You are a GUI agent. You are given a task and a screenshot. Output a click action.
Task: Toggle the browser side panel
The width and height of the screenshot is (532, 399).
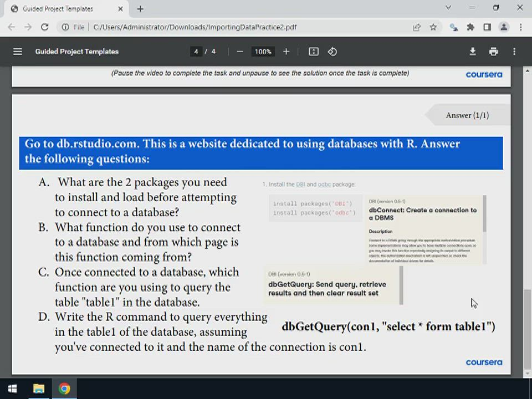point(487,27)
